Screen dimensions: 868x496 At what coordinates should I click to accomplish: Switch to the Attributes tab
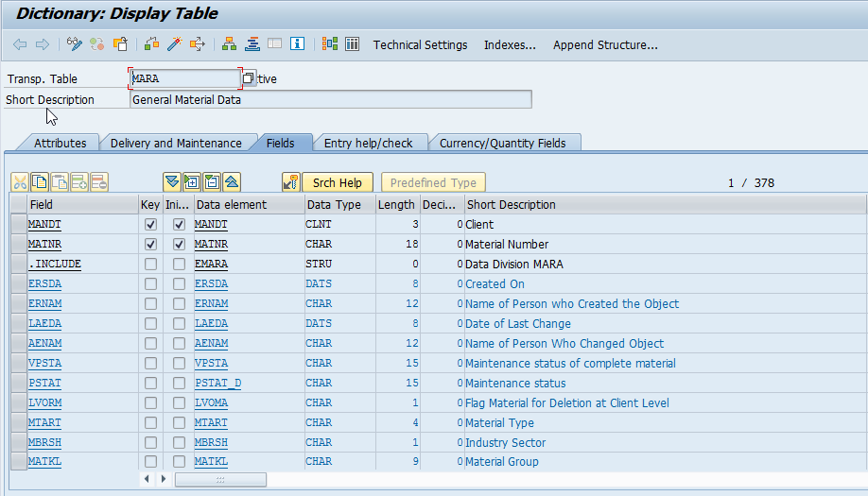point(60,144)
